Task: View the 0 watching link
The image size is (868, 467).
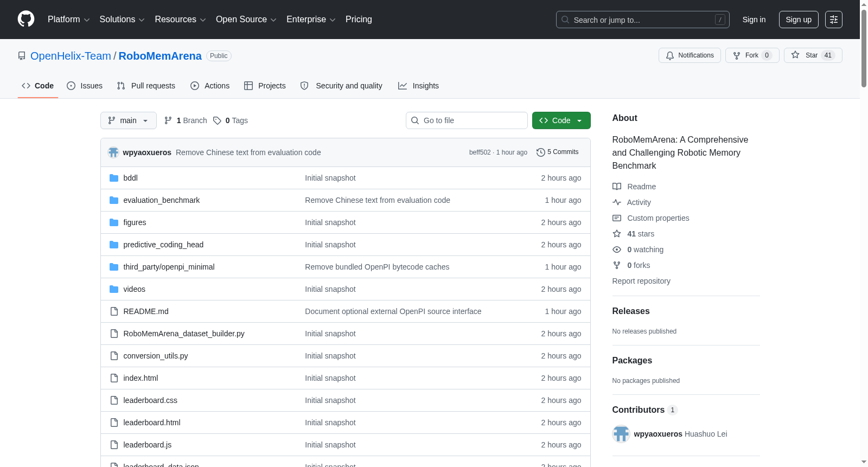Action: click(638, 250)
